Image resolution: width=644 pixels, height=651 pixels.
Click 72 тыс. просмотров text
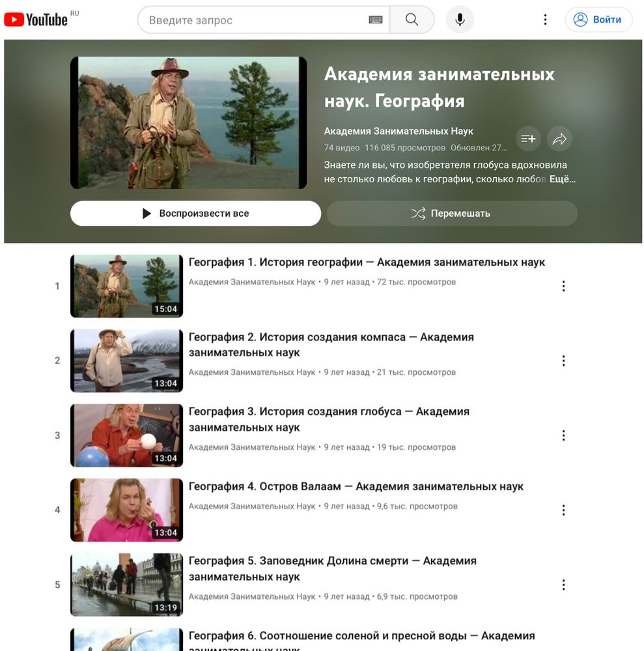[x=417, y=282]
